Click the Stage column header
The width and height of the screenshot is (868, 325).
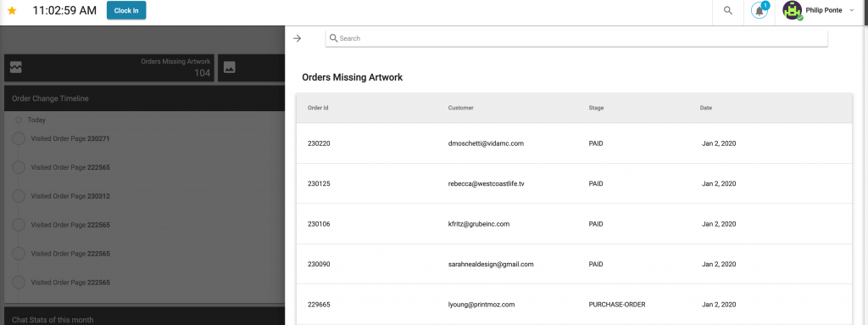point(596,108)
